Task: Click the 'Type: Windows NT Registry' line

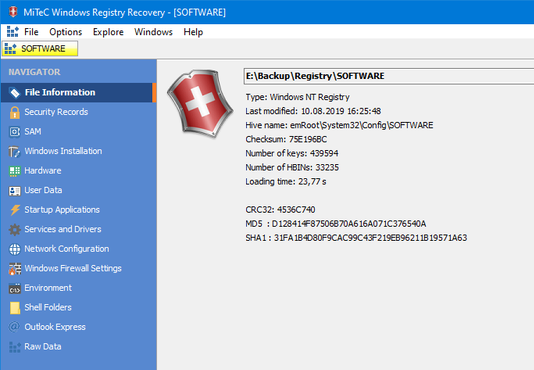Action: click(x=297, y=97)
